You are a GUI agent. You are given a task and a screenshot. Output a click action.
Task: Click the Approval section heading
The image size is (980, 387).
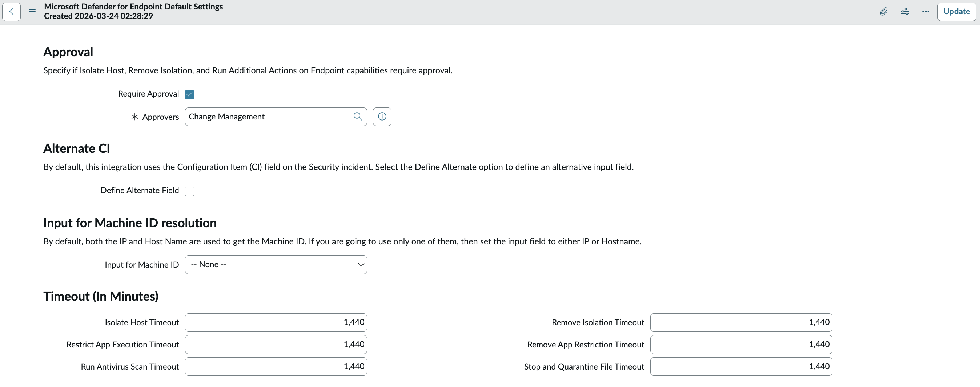pyautogui.click(x=68, y=52)
